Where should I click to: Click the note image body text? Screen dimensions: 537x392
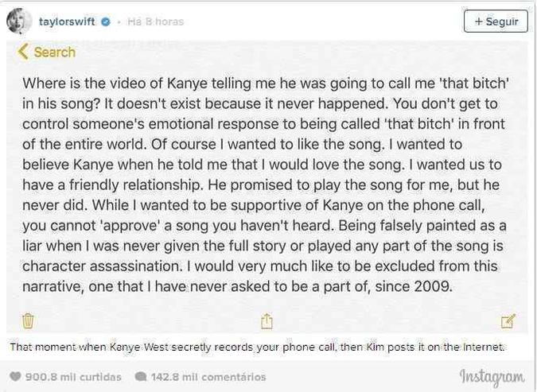point(264,185)
